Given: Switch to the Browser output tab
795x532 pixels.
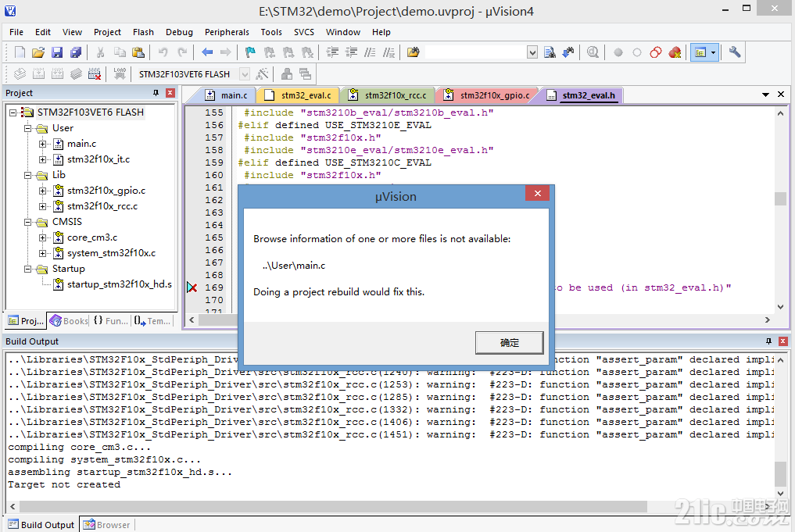Looking at the screenshot, I should 106,525.
